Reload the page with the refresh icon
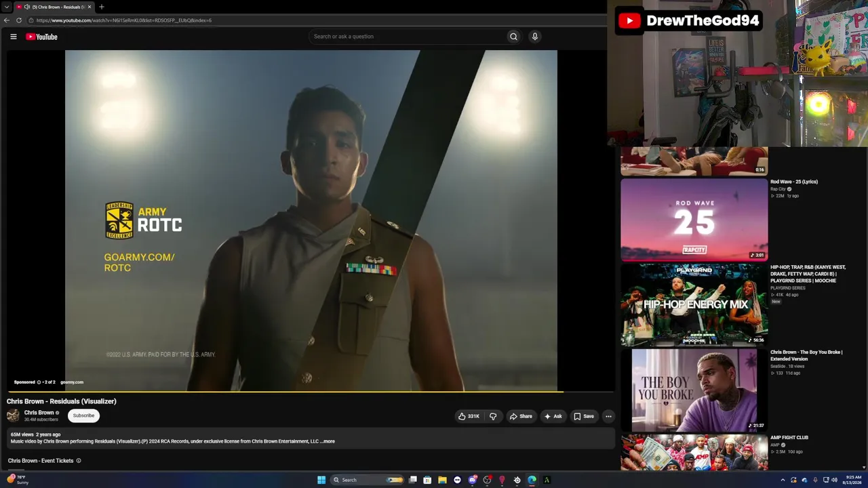Screen dimensions: 868x488 coord(19,20)
